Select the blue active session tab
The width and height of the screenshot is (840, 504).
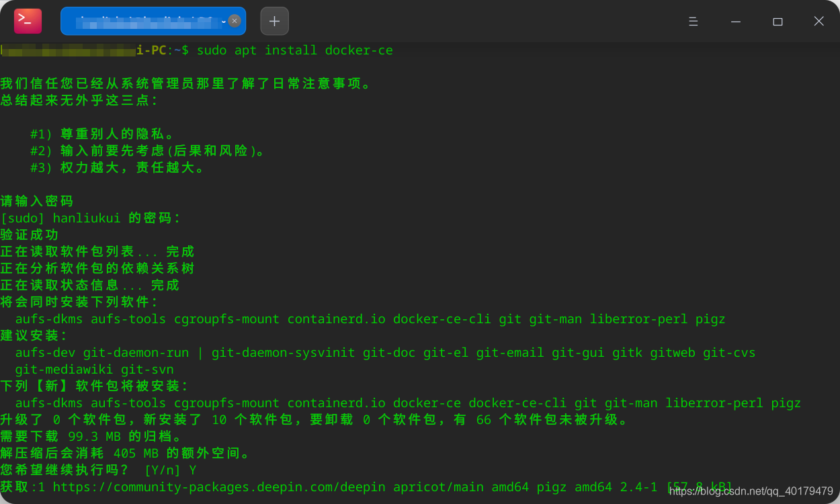click(x=148, y=21)
